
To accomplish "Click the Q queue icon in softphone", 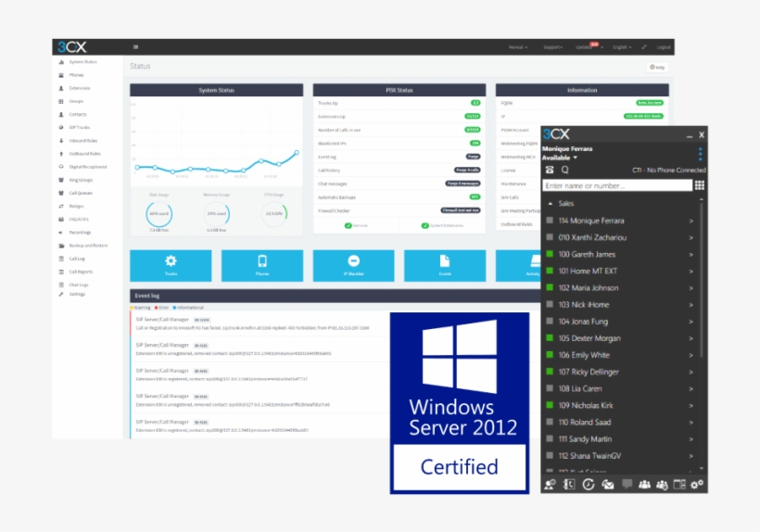I will [564, 170].
